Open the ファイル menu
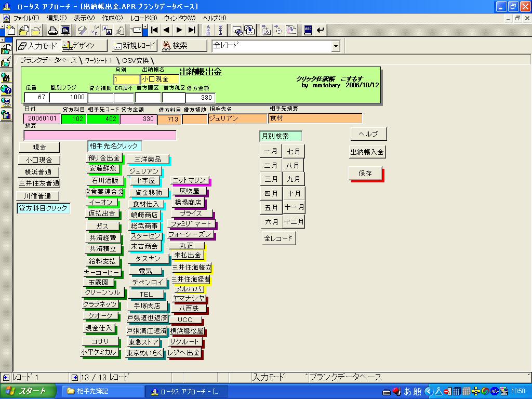532x399 pixels. (26, 18)
